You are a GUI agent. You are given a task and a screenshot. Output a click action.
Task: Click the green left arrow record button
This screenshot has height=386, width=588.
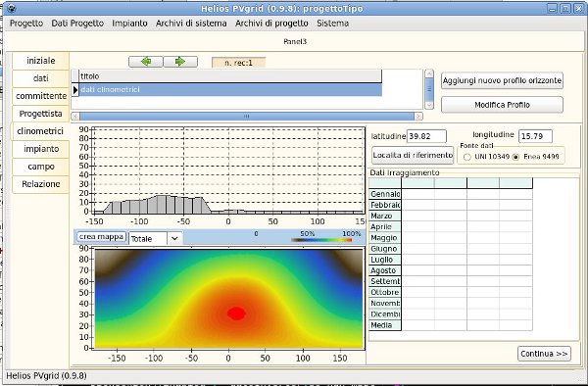pos(146,62)
